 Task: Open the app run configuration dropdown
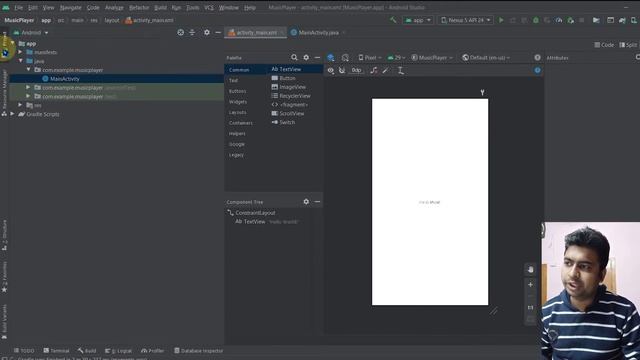(x=418, y=20)
